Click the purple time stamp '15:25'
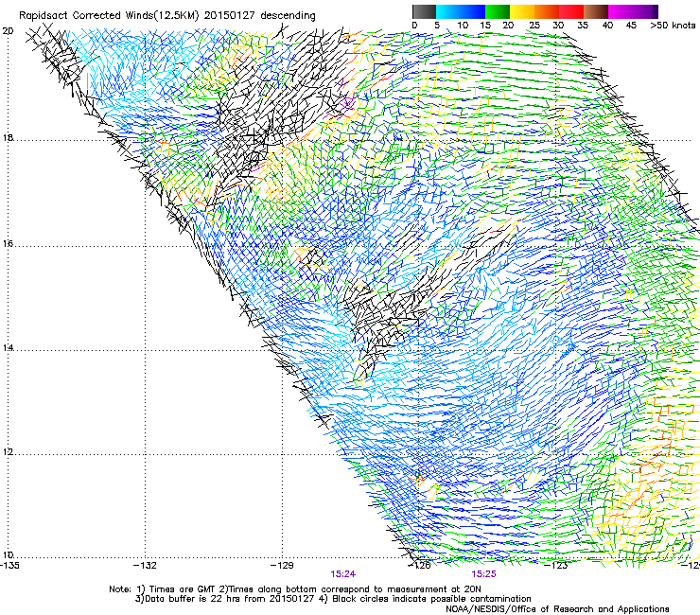 [484, 574]
